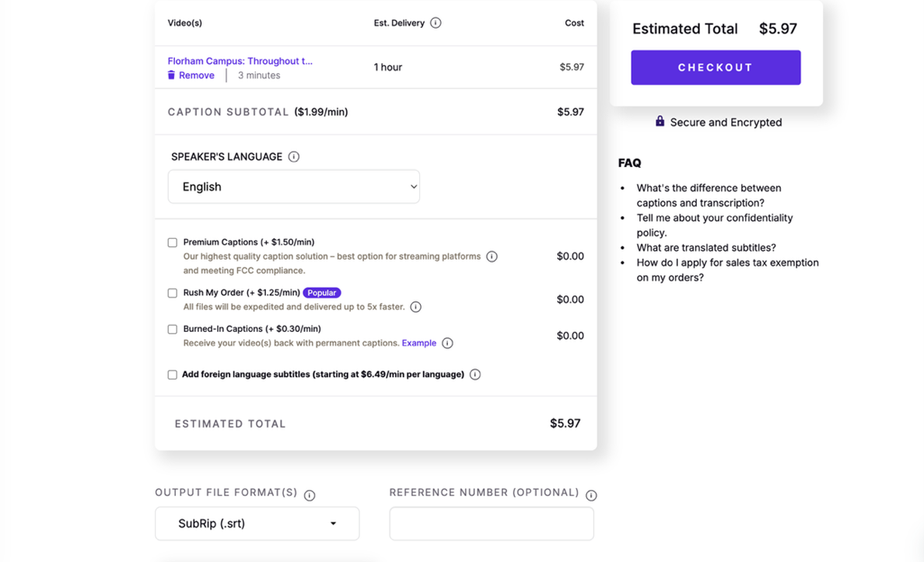Click the Florham Campus video title link
Viewport: 924px width, 562px height.
240,61
